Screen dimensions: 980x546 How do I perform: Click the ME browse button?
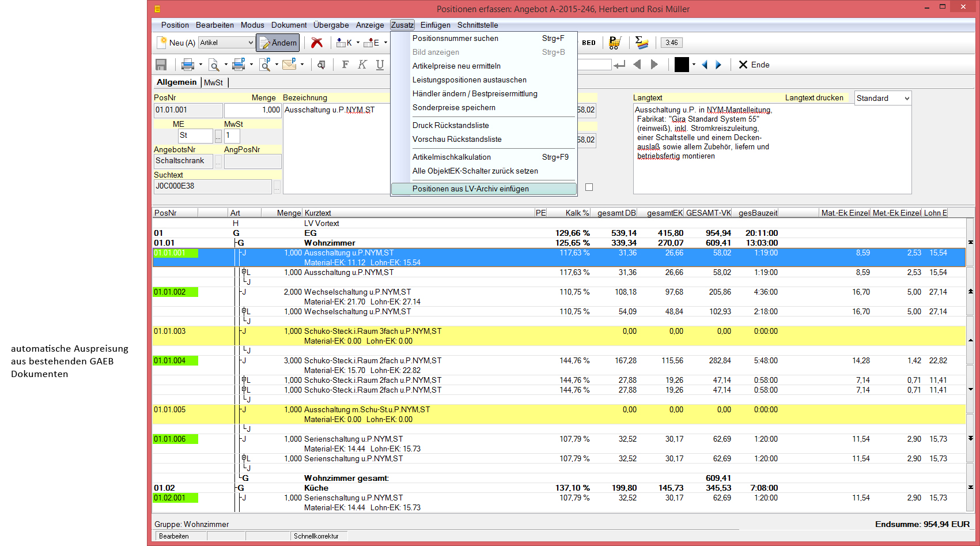218,136
